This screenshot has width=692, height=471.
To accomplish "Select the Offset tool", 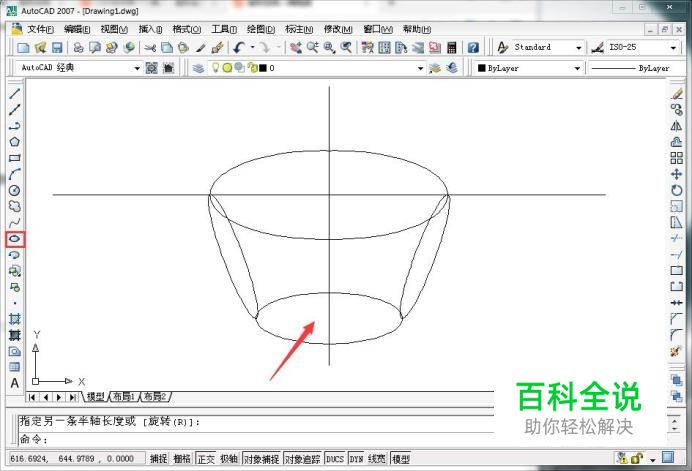I will tap(677, 142).
